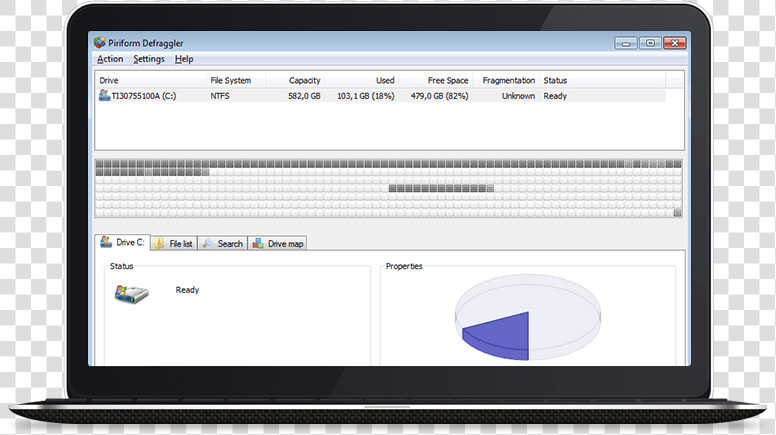
Task: Click the blue used-space pie slice
Action: pyautogui.click(x=502, y=337)
